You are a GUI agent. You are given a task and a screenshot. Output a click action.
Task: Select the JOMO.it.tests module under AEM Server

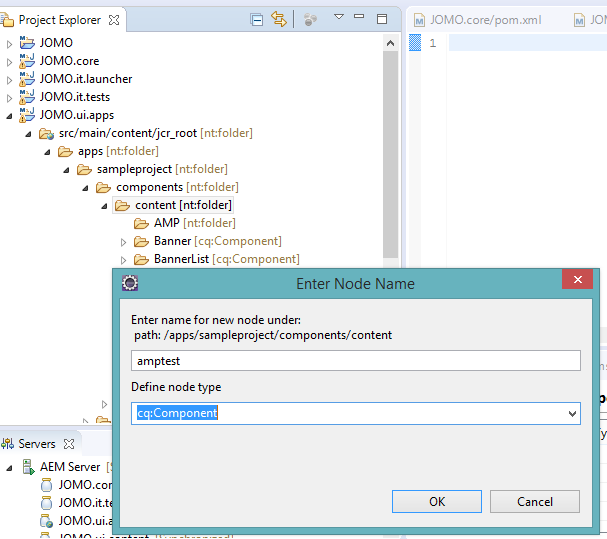(77, 503)
